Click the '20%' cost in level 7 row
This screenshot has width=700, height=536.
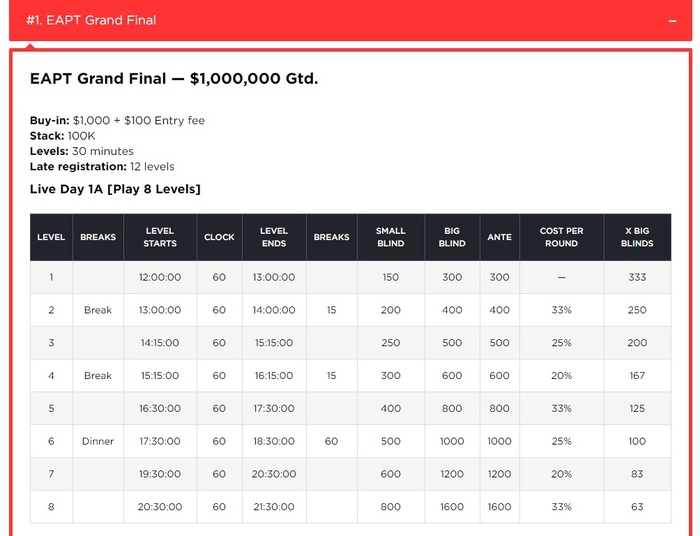561,474
